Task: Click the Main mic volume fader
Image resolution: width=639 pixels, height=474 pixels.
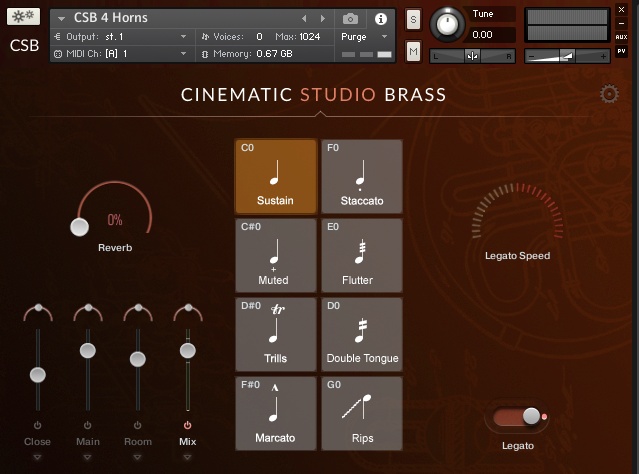Action: click(x=87, y=350)
